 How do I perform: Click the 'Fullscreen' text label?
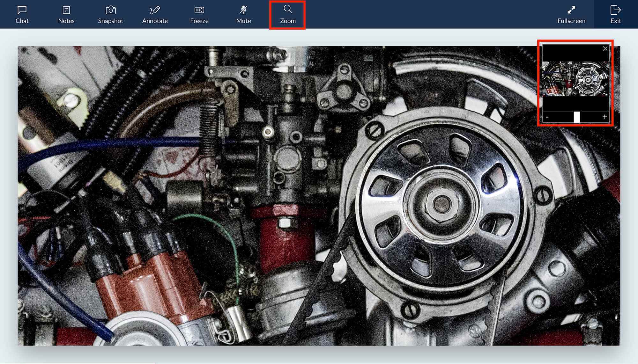pos(571,21)
